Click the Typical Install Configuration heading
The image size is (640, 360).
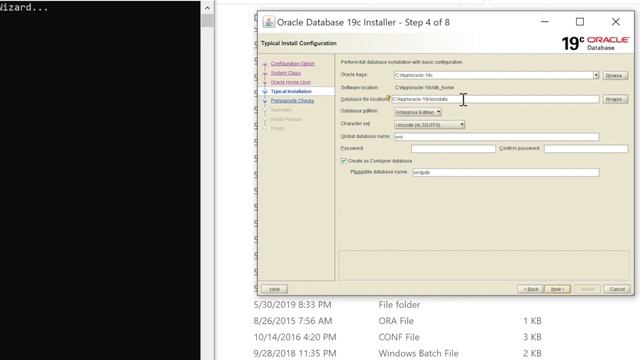pyautogui.click(x=299, y=43)
